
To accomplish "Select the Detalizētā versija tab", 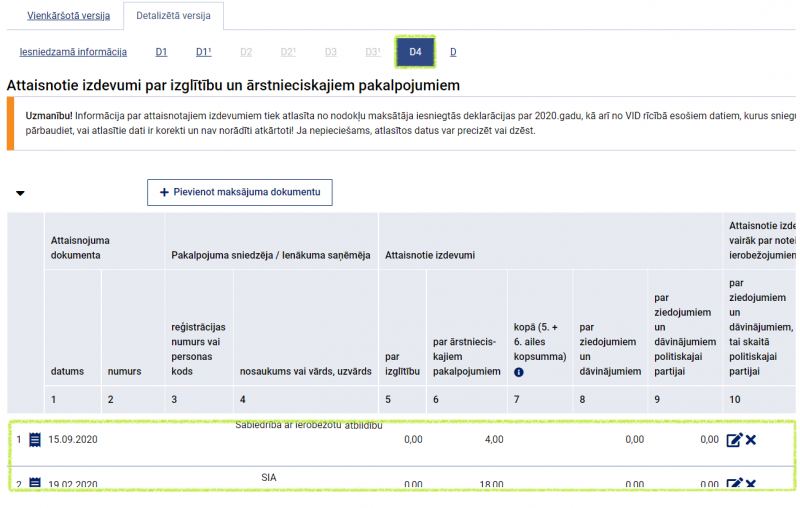I will [173, 16].
